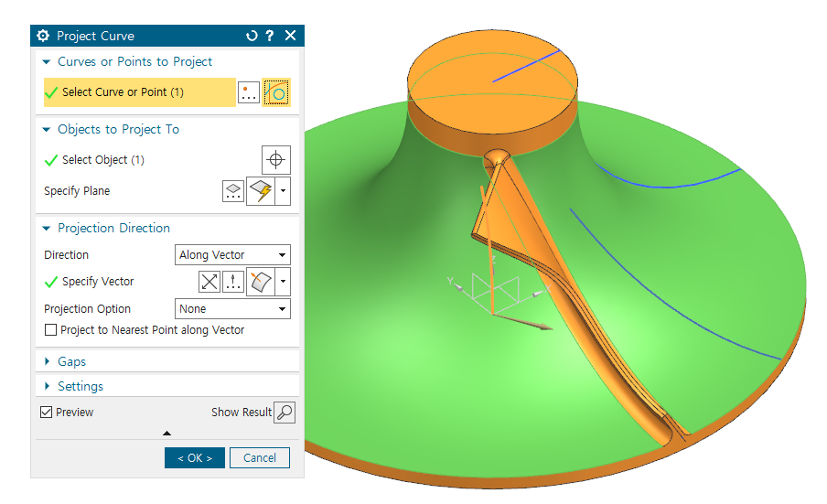Click the Curve Rule icon beside Select Curve
Image resolution: width=827 pixels, height=504 pixels.
point(276,92)
